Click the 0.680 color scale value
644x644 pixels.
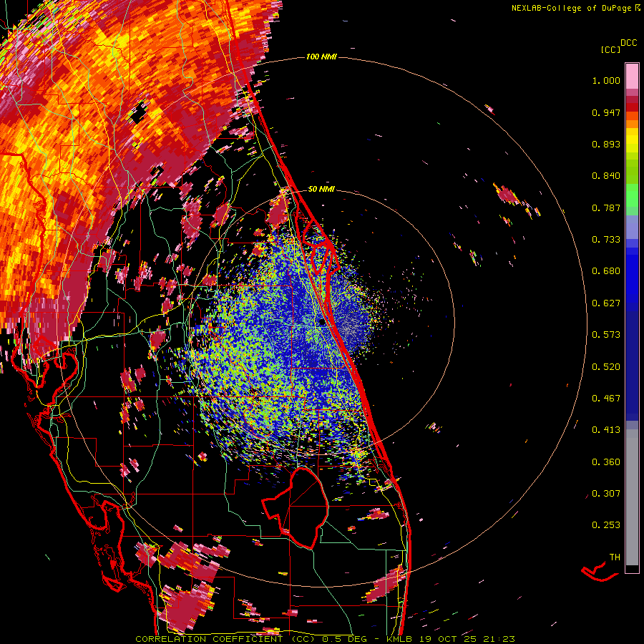606,271
